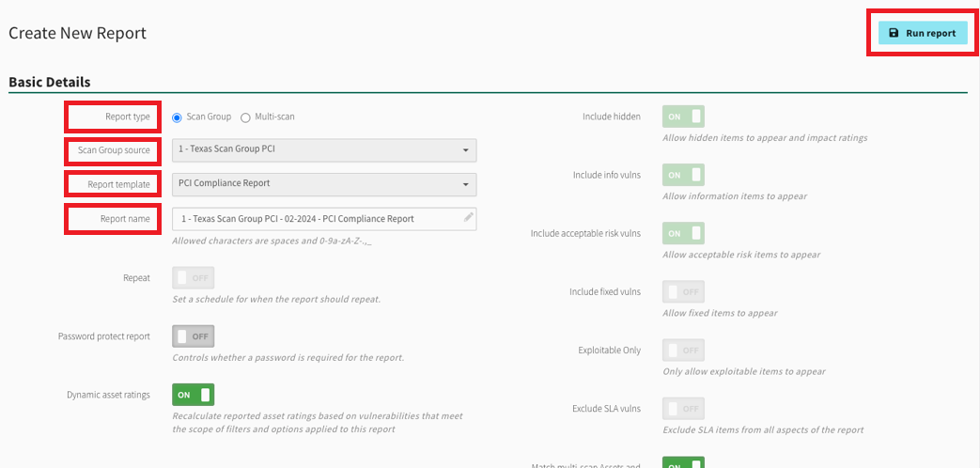Screen dimensions: 980x468
Task: Open the Scan Group source dropdown
Action: (x=323, y=149)
